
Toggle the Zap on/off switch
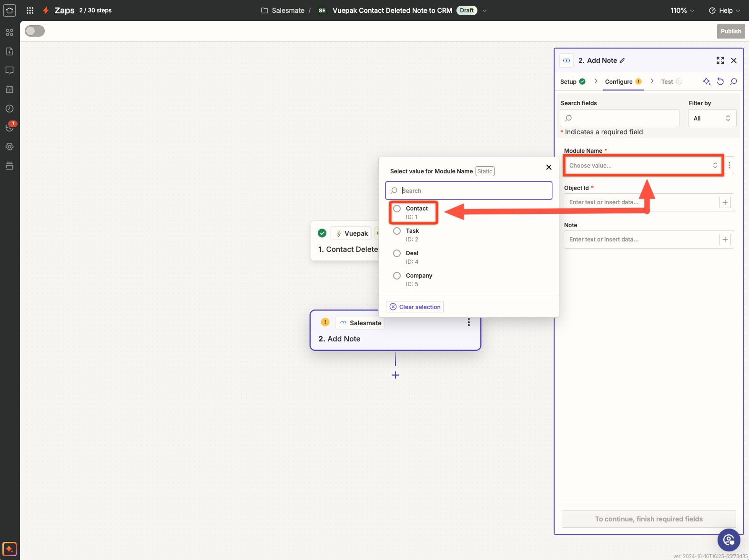[x=35, y=31]
